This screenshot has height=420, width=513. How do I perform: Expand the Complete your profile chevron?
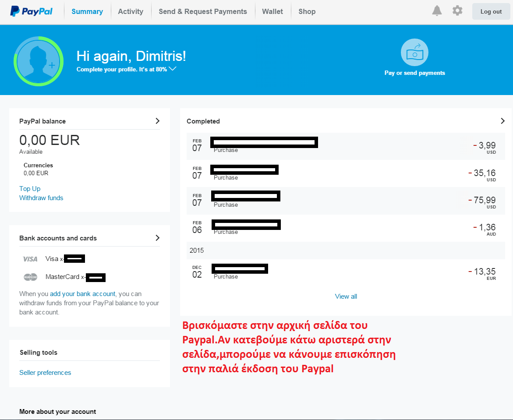173,69
